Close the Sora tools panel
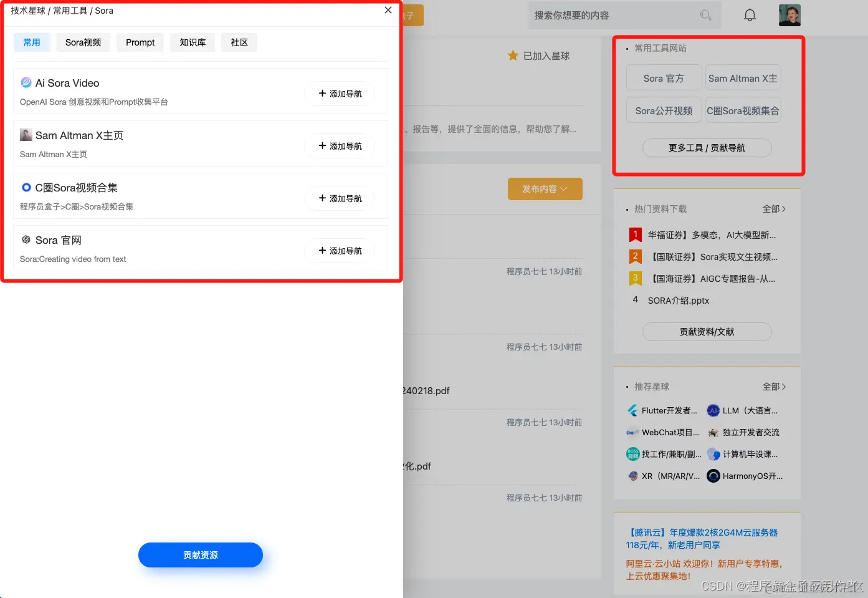 388,10
